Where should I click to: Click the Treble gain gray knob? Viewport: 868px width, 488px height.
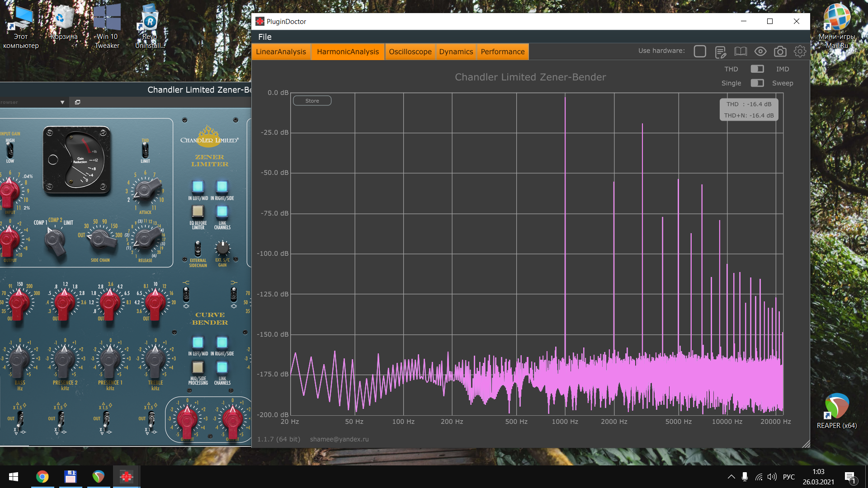[x=155, y=361]
